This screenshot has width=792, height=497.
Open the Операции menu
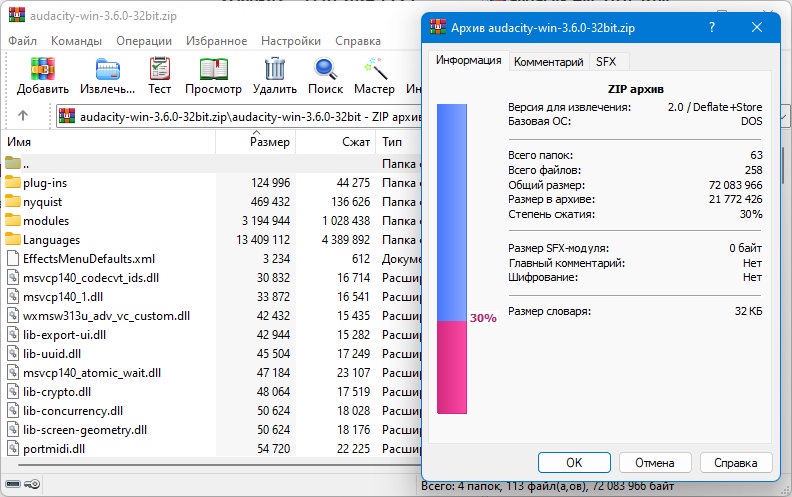[144, 41]
